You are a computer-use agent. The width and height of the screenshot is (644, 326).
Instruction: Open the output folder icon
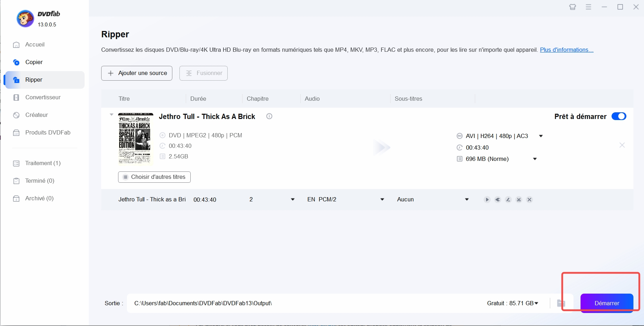pyautogui.click(x=561, y=303)
